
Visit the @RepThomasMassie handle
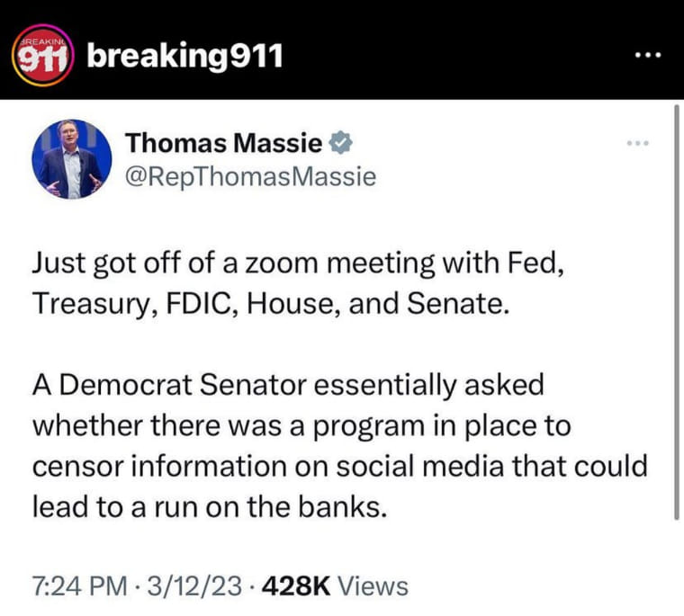point(251,177)
